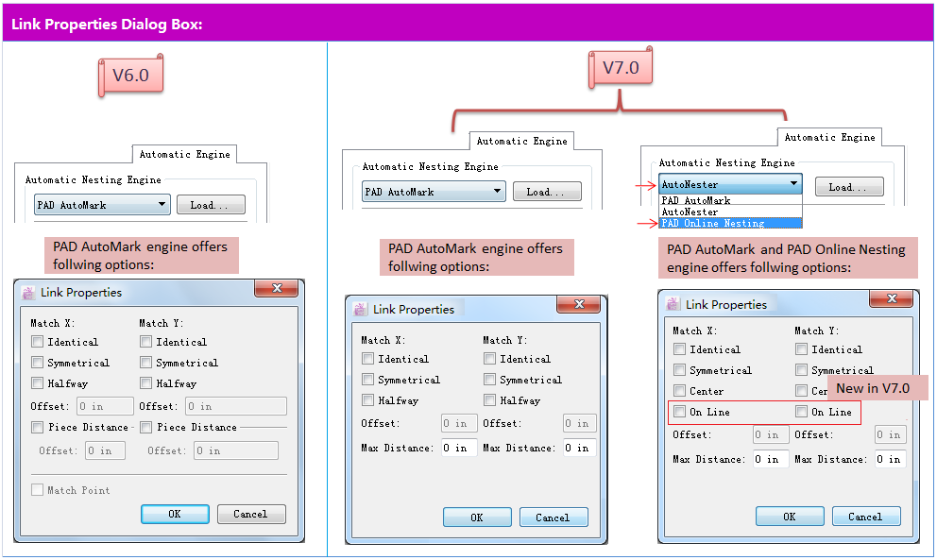The image size is (937, 560).
Task: Expand the PAD AutoMark dropdown in the V6.0 panel
Action: [x=162, y=204]
